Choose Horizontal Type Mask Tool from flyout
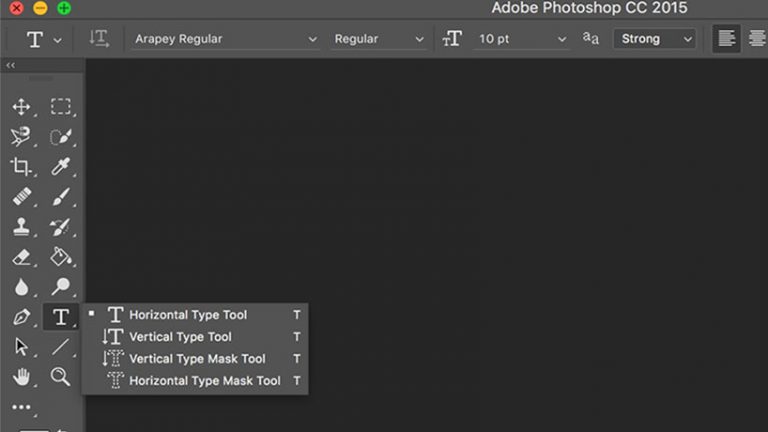 tap(195, 381)
